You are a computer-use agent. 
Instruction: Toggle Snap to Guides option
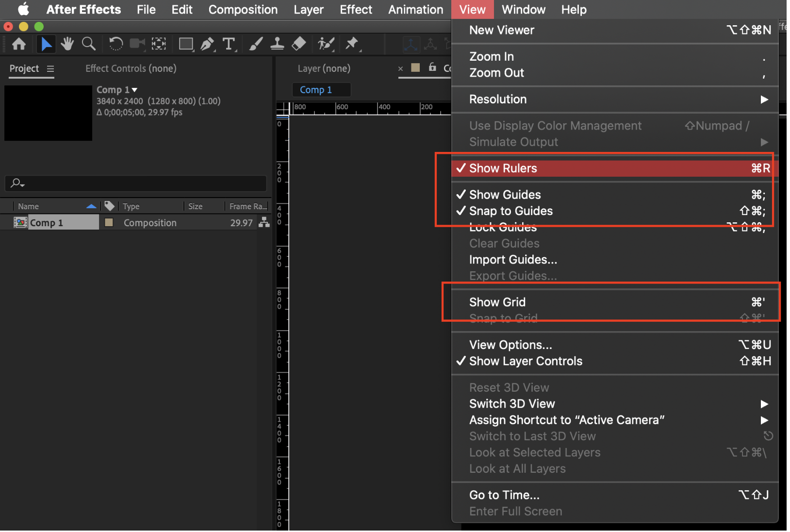[x=615, y=211]
